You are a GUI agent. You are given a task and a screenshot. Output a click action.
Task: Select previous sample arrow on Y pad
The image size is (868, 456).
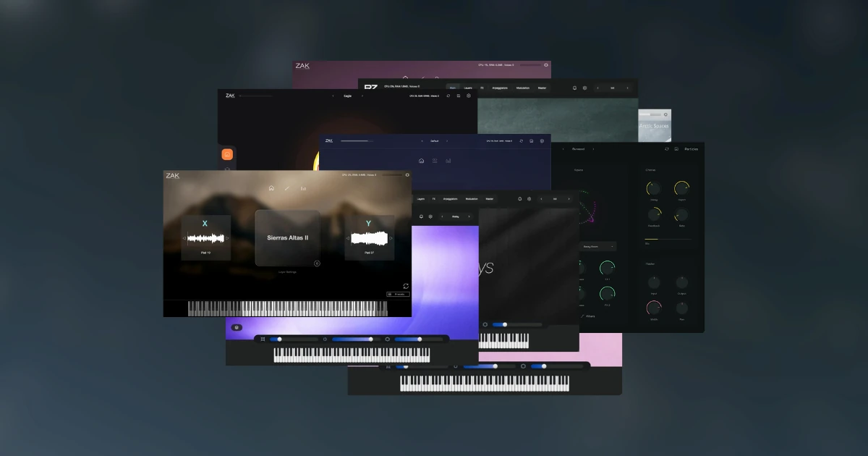point(347,237)
